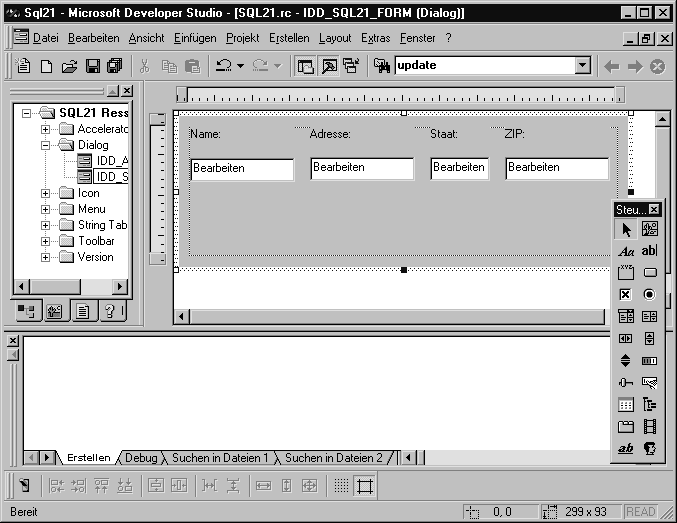
Task: Click the Open file folder icon
Action: click(x=69, y=66)
